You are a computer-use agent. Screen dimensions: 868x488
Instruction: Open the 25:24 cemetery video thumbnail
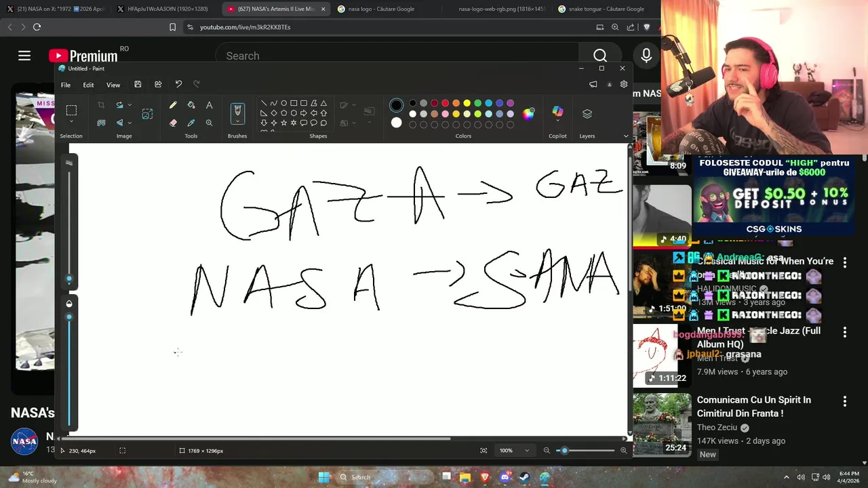click(662, 424)
